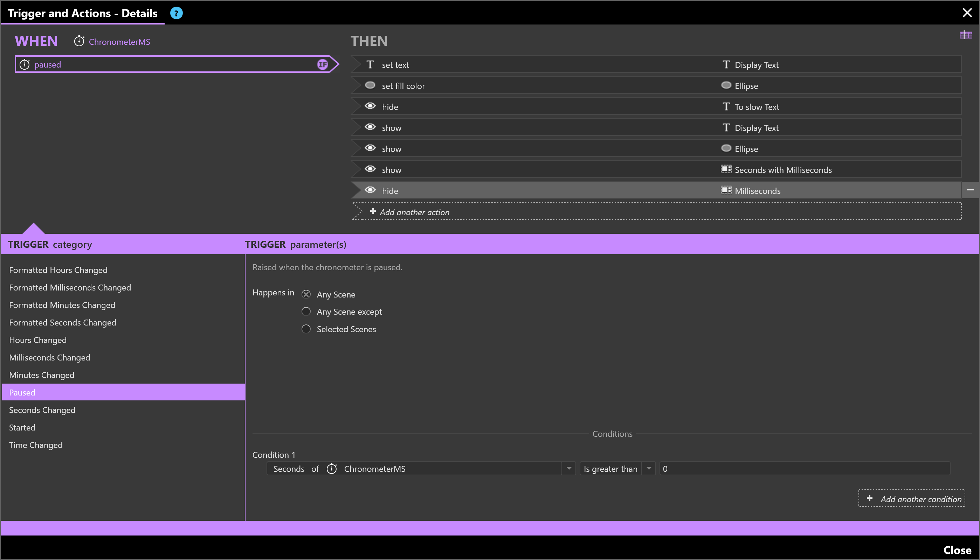The height and width of the screenshot is (560, 980).
Task: Select the Any Scene radio button
Action: [306, 294]
